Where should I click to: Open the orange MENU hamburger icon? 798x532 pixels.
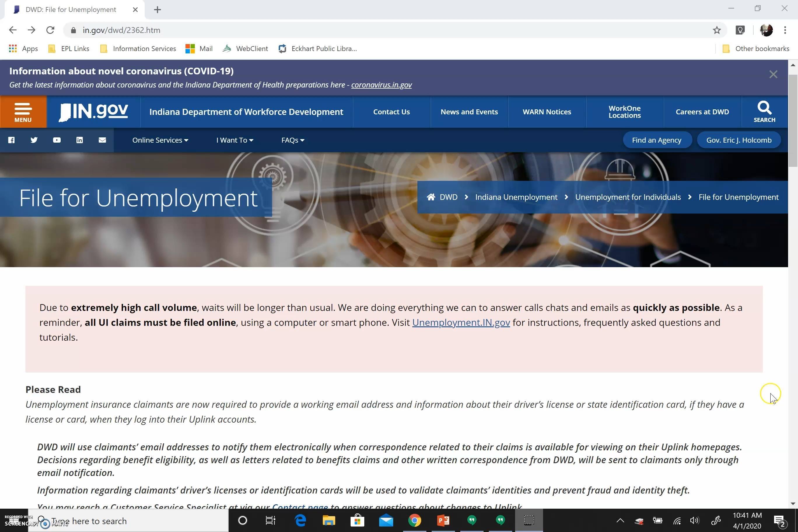(x=23, y=112)
